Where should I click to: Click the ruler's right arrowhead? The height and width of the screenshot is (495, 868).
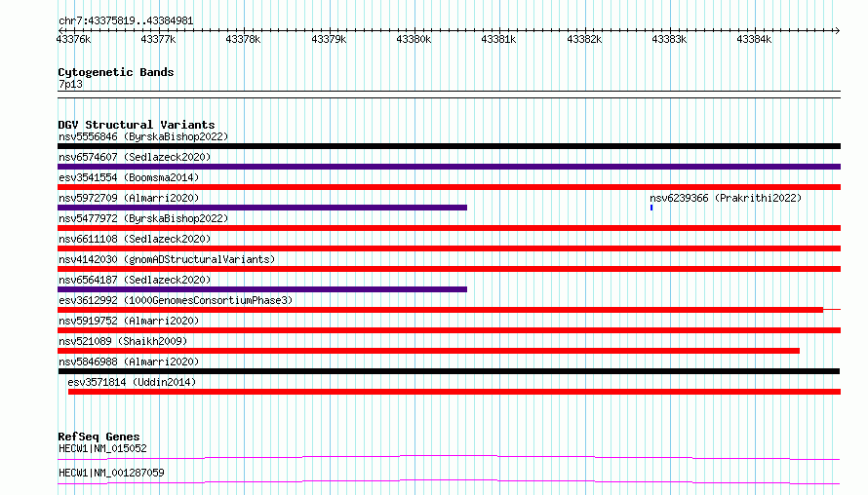[837, 30]
